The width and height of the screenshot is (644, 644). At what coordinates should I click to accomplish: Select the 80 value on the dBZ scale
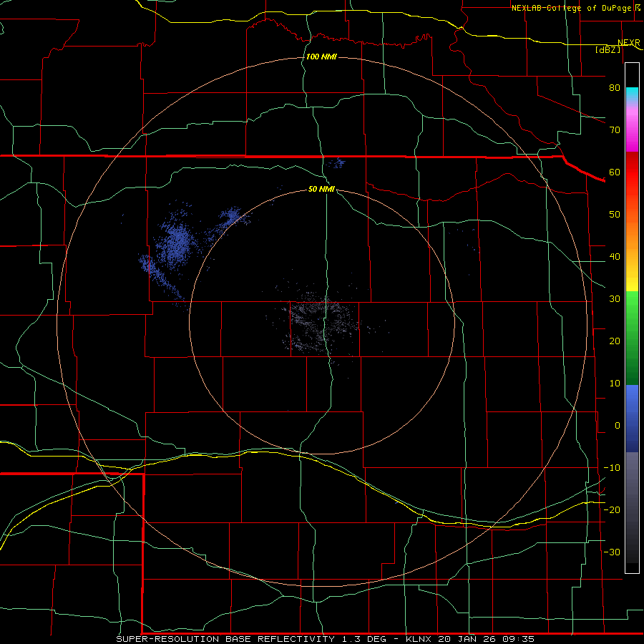point(615,87)
